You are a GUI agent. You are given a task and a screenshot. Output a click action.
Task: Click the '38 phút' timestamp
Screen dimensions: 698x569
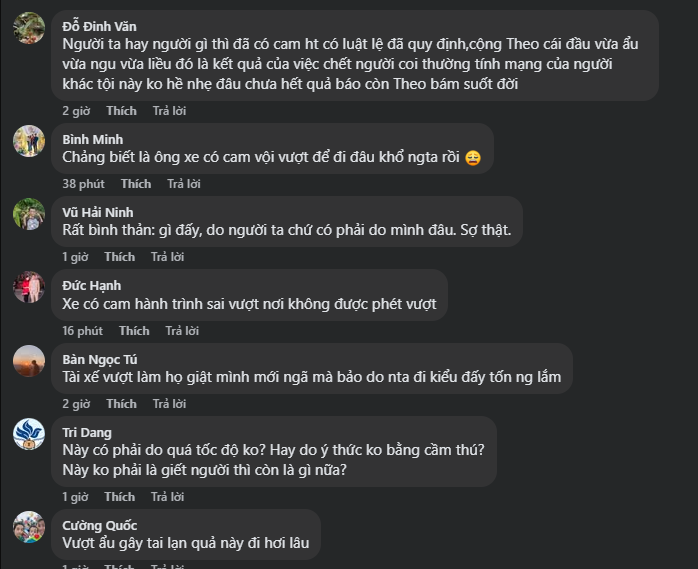tap(83, 184)
